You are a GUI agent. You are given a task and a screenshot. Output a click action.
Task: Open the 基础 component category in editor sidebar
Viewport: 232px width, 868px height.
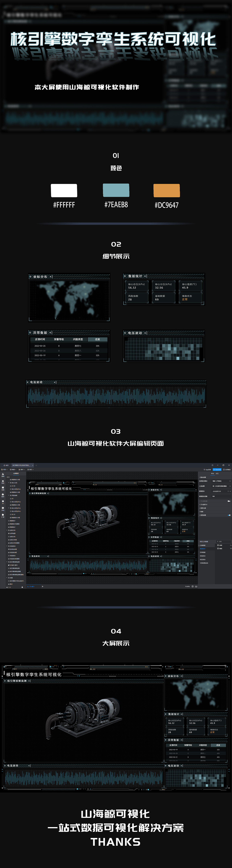click(x=3, y=475)
